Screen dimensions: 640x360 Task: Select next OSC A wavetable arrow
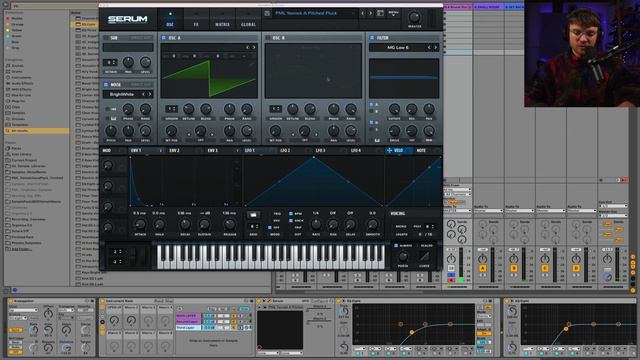pyautogui.click(x=254, y=47)
